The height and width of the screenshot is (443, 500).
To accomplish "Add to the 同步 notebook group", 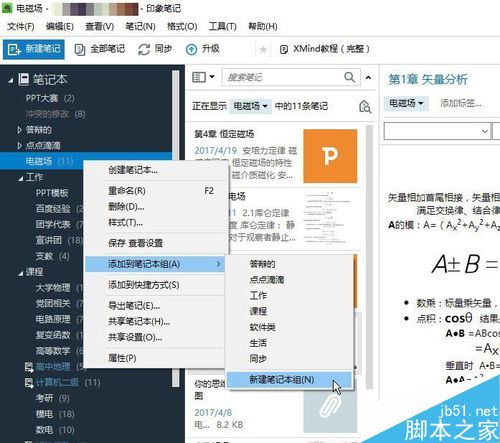I will click(289, 359).
